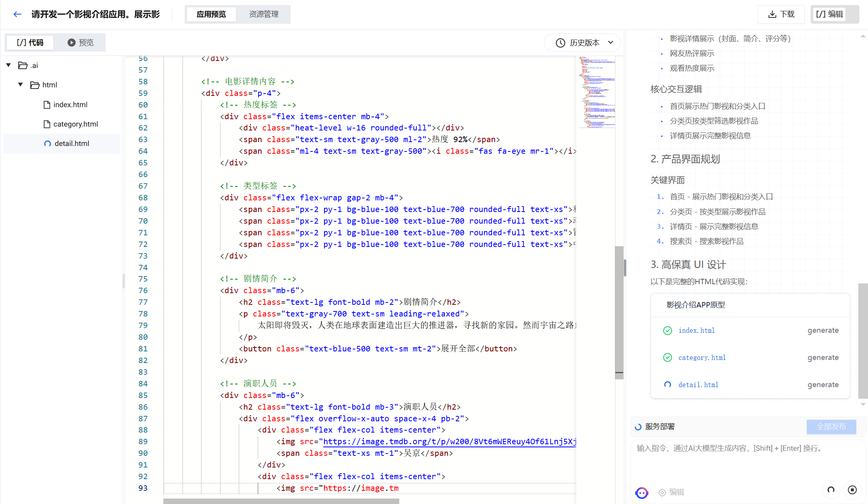Click the green check icon beside index.html

[x=667, y=330]
